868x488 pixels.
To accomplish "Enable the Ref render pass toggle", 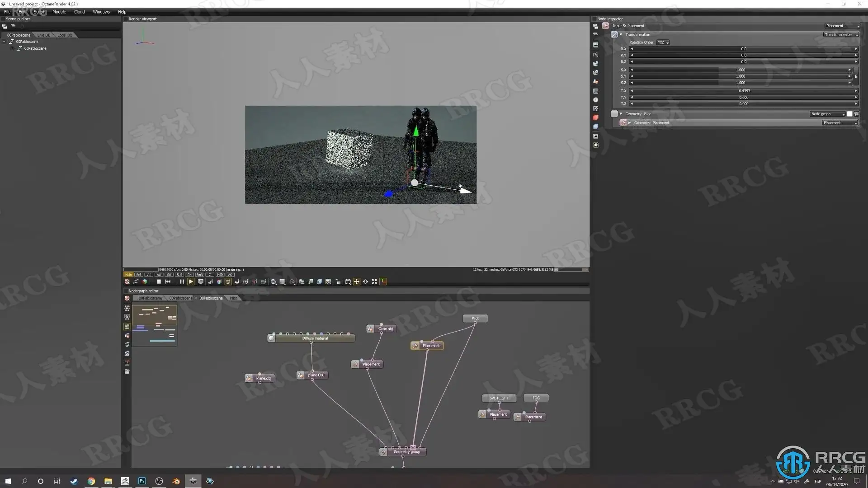I will point(138,275).
